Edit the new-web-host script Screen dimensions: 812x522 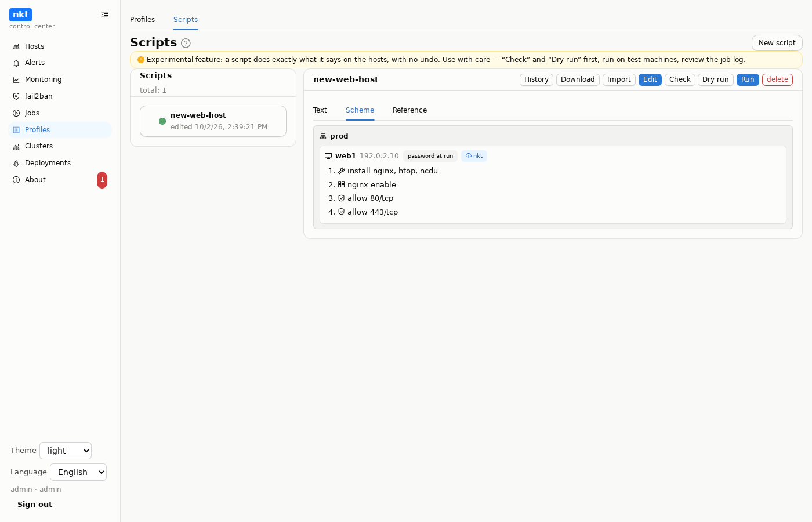click(650, 79)
